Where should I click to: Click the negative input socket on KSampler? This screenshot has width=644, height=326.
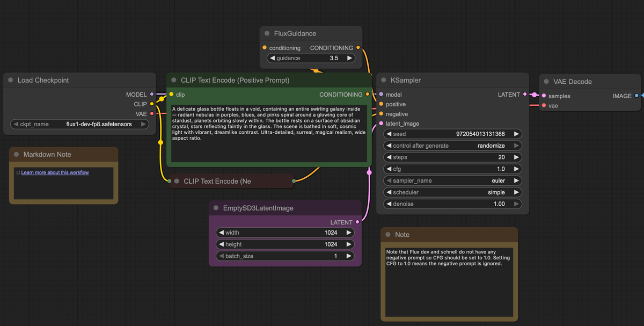[381, 114]
